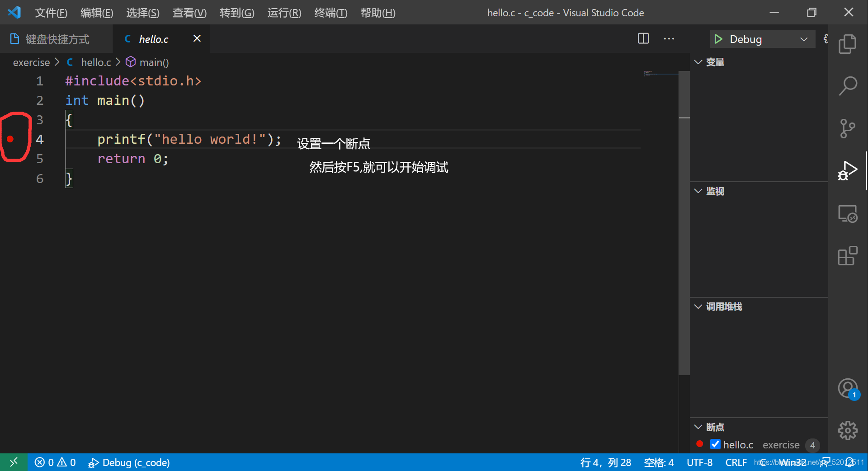Screen dimensions: 868x471
Task: Click line number 5 in gutter
Action: (40, 159)
